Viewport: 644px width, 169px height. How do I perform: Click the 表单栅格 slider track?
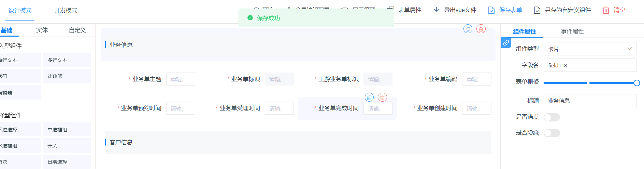[590, 83]
